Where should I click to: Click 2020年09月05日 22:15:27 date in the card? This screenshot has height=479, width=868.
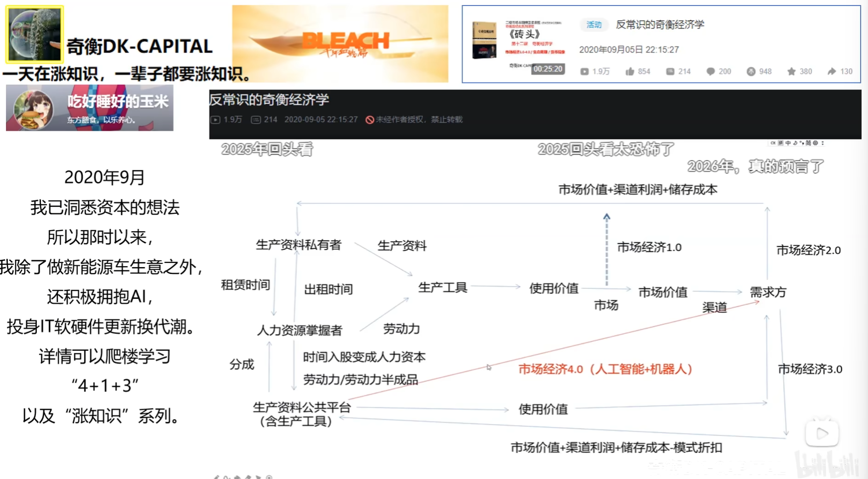pos(629,50)
